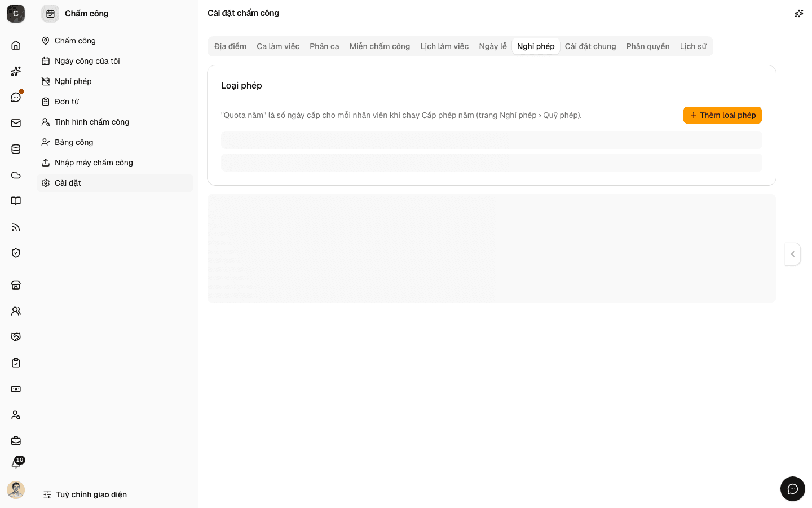Select Cài đặt in the sidebar
This screenshot has width=812, height=508.
pos(115,183)
